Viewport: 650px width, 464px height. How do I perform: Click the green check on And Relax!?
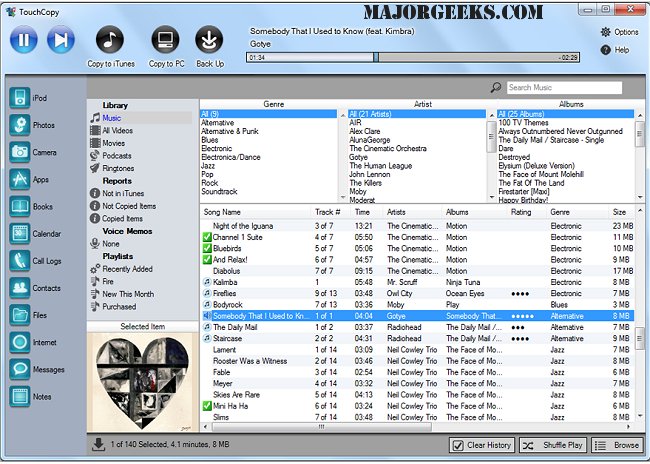207,260
